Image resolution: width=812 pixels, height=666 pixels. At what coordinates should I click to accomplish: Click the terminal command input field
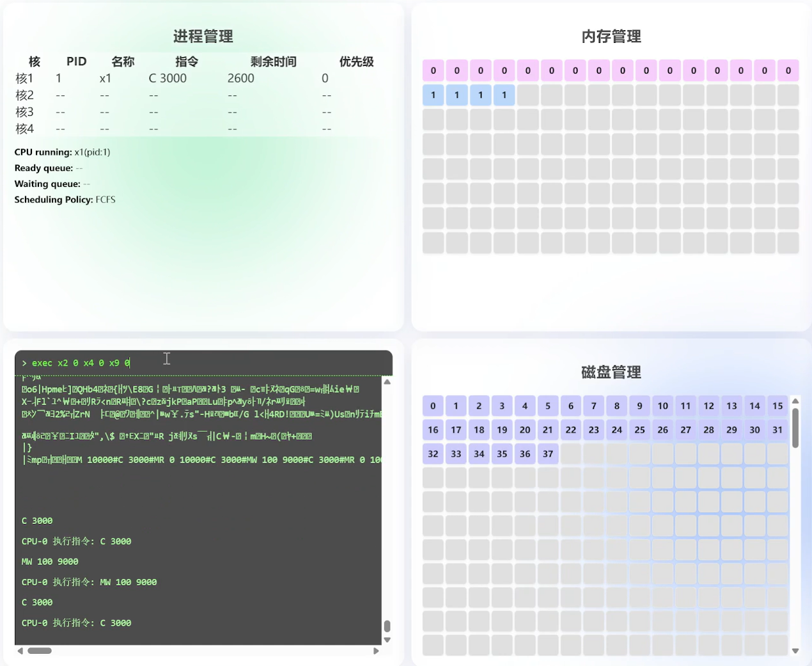(x=203, y=363)
